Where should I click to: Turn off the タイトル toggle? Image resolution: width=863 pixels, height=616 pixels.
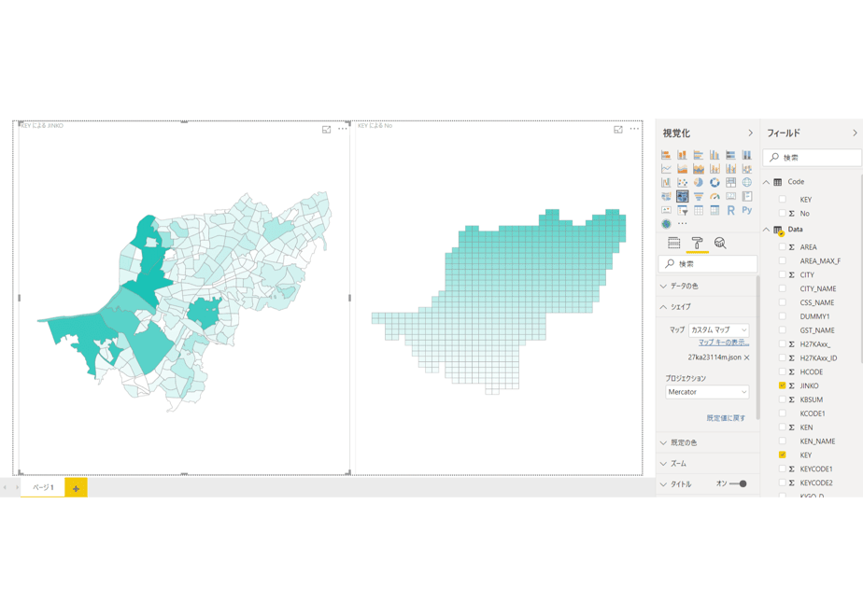(738, 484)
